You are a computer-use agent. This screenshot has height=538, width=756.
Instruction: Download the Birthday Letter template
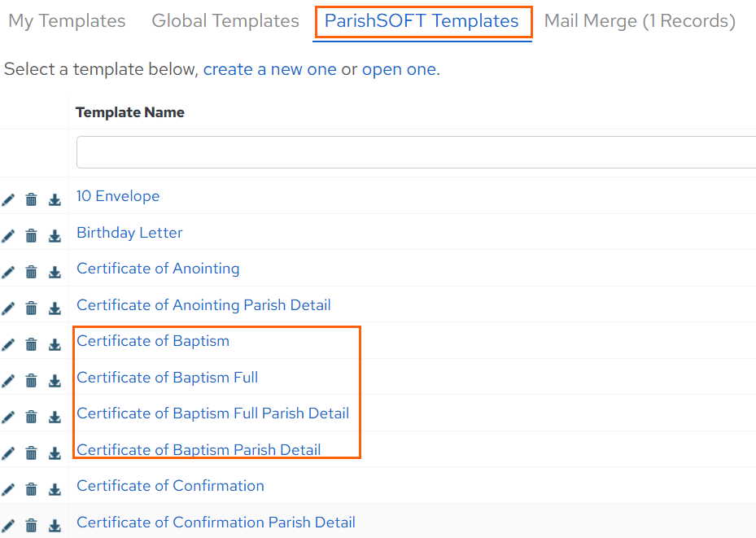point(55,236)
